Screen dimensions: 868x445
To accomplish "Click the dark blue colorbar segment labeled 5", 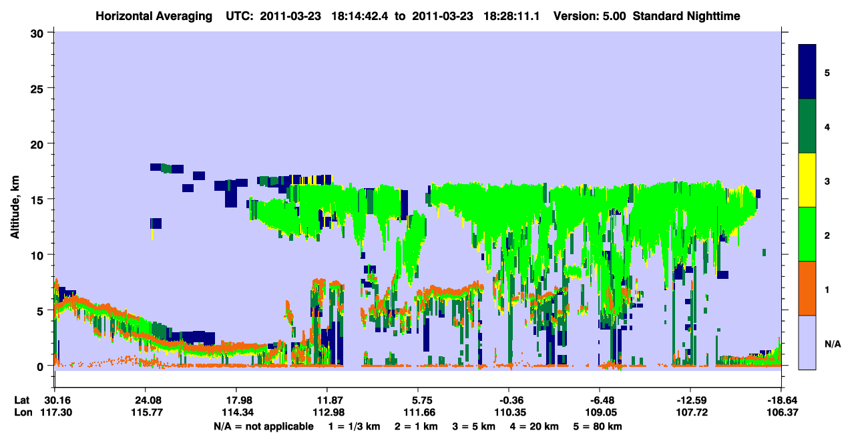I will [807, 72].
